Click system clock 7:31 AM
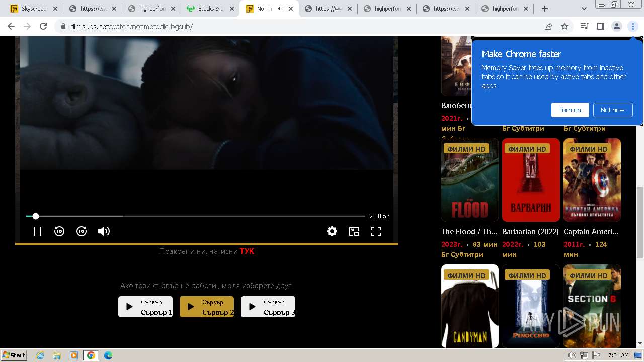The height and width of the screenshot is (362, 644). pyautogui.click(x=618, y=355)
